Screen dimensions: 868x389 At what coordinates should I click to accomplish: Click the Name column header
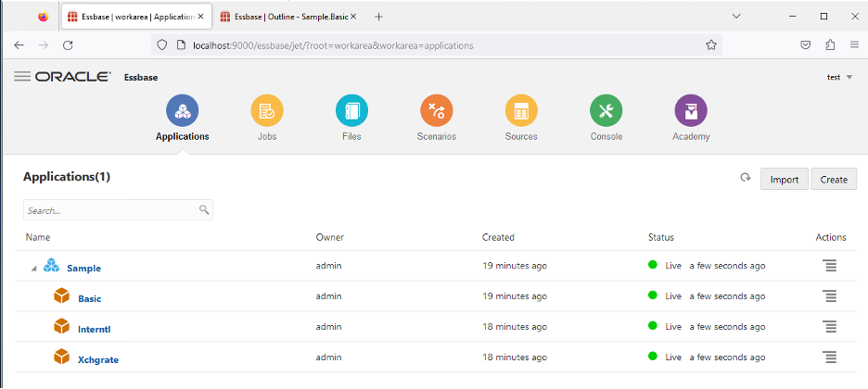38,237
